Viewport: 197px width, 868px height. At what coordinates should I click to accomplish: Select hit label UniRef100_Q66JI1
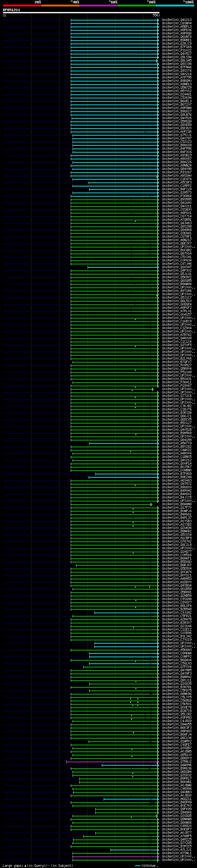177,416
